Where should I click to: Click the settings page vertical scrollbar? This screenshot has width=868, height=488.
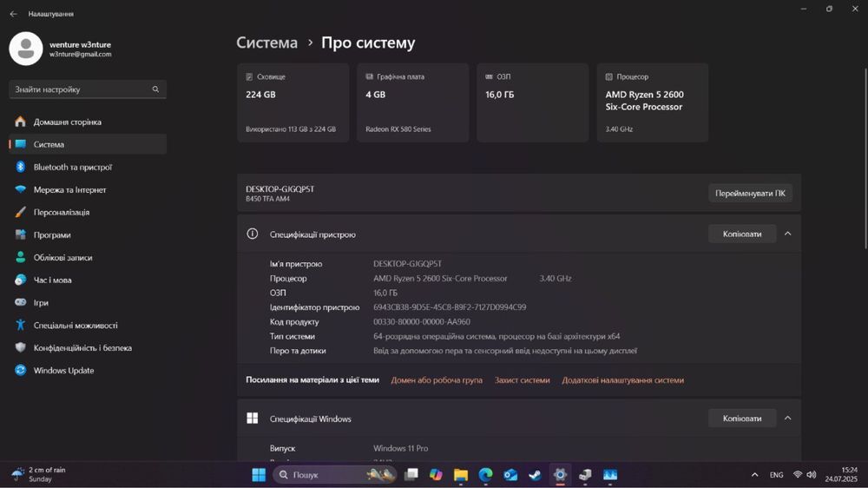[x=865, y=159]
